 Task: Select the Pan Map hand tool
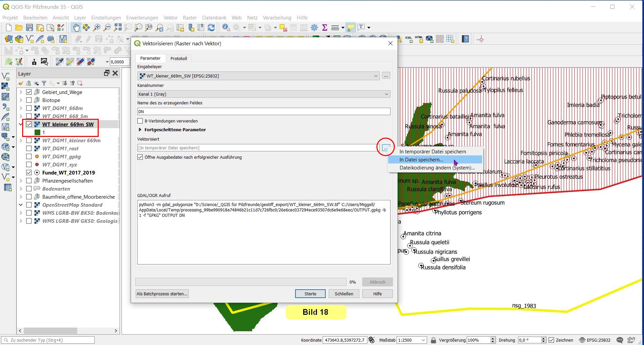click(x=76, y=28)
